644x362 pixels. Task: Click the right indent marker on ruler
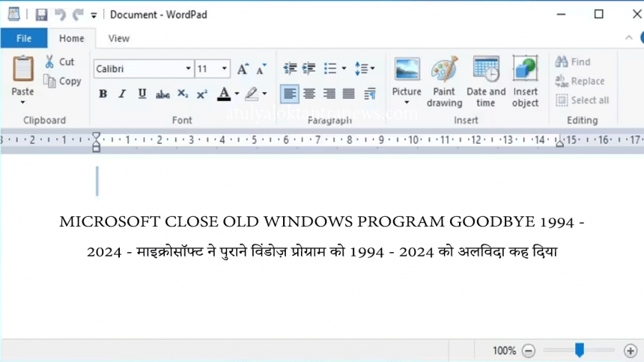tap(559, 143)
